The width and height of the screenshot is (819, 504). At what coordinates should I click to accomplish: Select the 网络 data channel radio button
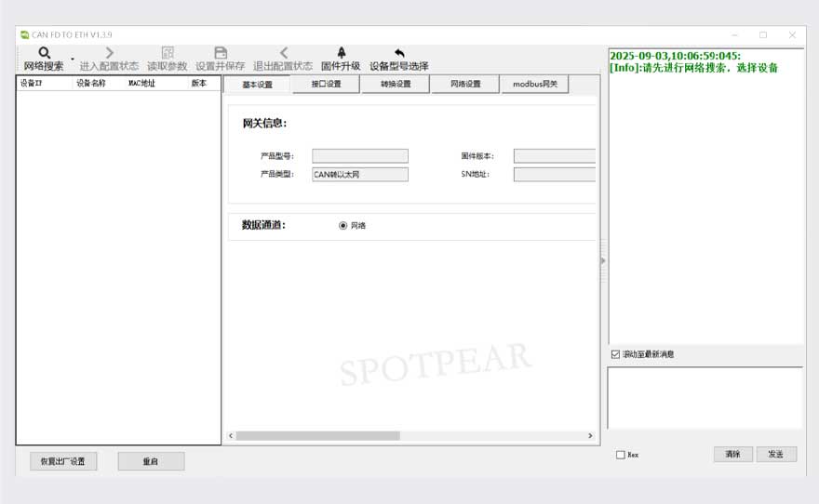pyautogui.click(x=343, y=225)
